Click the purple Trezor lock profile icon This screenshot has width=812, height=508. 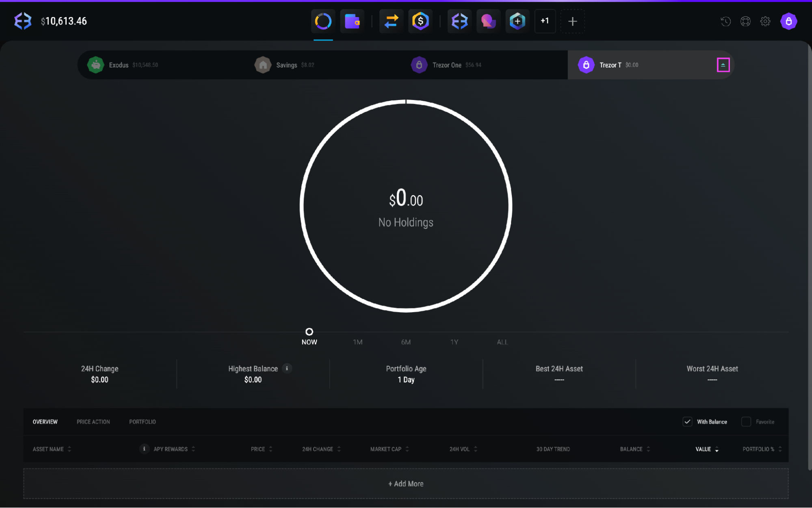pos(788,22)
